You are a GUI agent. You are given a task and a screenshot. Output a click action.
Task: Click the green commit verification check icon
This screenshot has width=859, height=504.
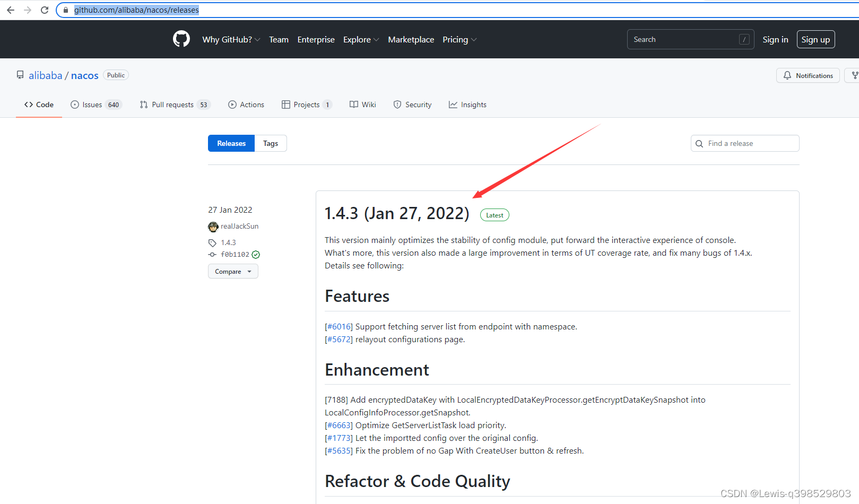(256, 255)
